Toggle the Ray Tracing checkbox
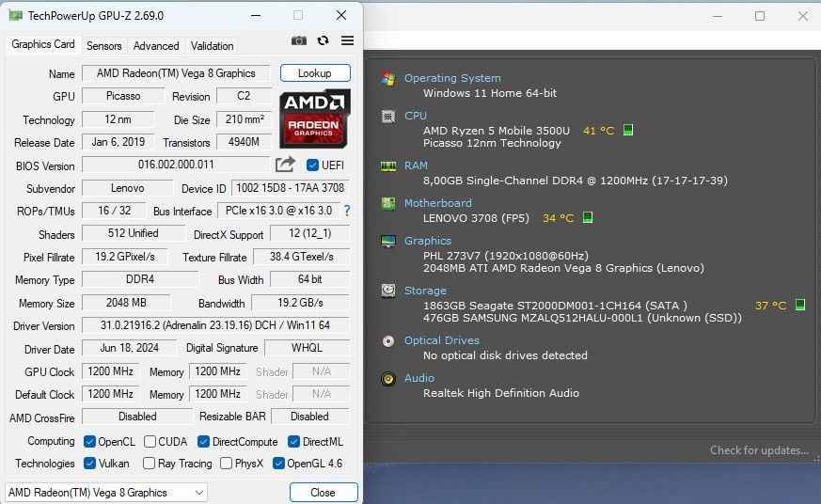 click(149, 464)
